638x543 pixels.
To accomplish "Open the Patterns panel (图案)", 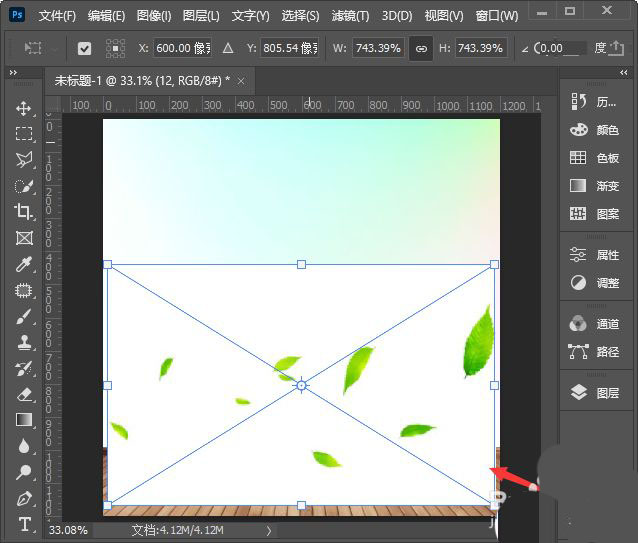I will [594, 214].
